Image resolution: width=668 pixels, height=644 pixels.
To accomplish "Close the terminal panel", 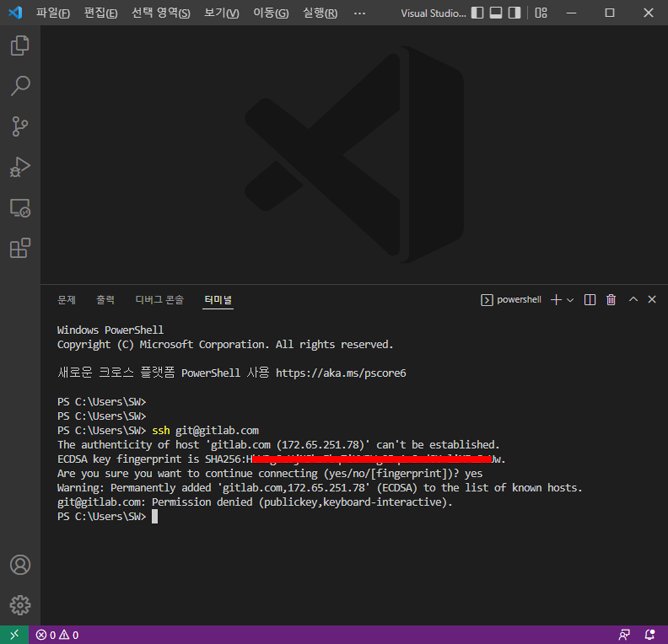I will click(652, 299).
